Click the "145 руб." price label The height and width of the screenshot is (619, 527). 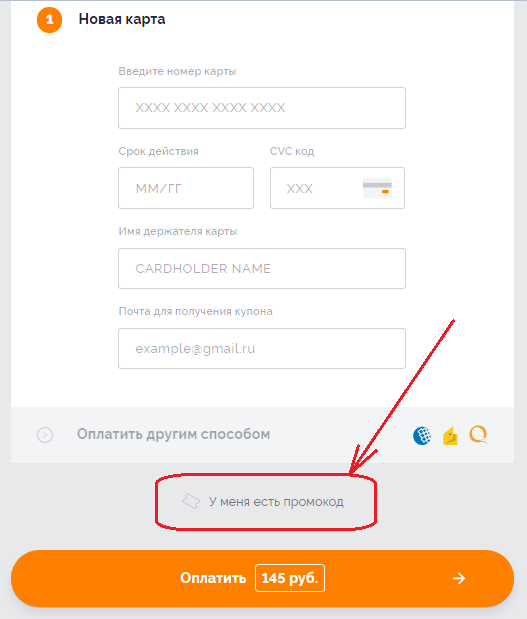click(290, 578)
